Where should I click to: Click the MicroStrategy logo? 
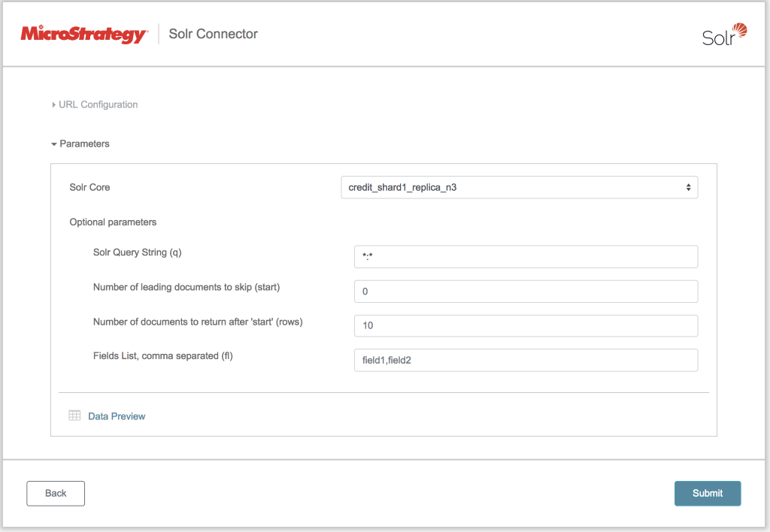point(84,34)
